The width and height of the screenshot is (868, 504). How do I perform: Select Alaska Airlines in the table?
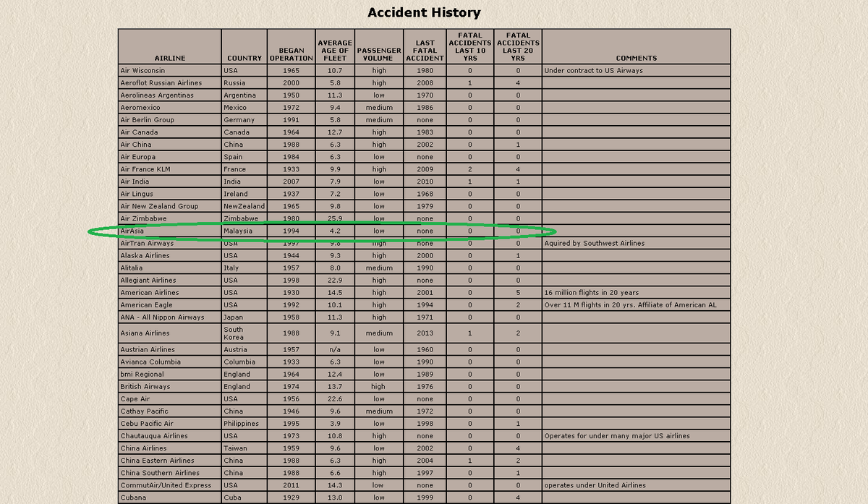[x=145, y=255]
